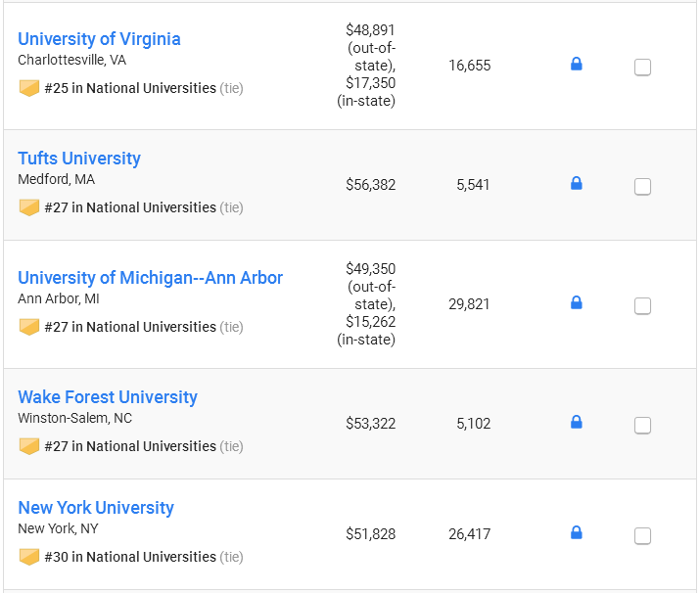The image size is (700, 593).
Task: Select the University of Michigan checkbox
Action: pos(642,306)
